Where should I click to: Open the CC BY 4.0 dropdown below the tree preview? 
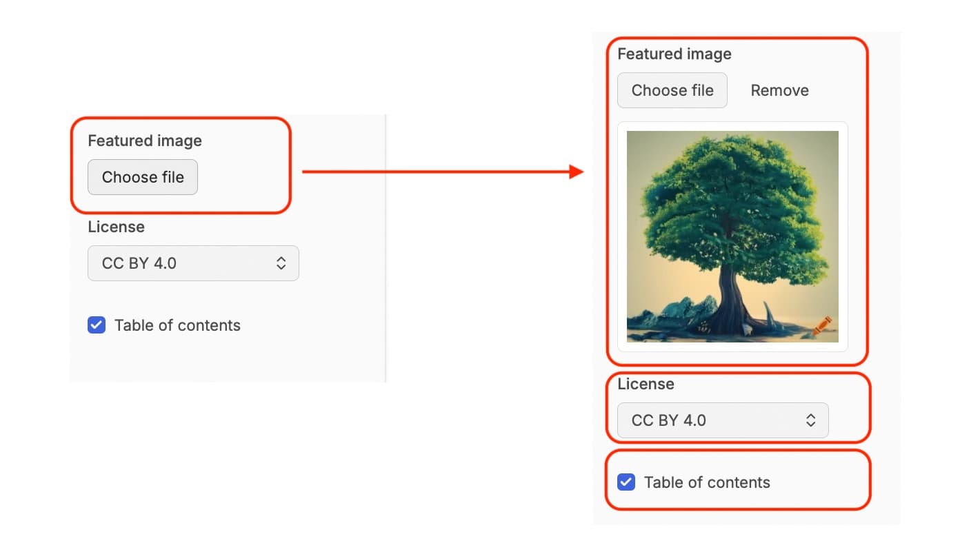pyautogui.click(x=722, y=420)
